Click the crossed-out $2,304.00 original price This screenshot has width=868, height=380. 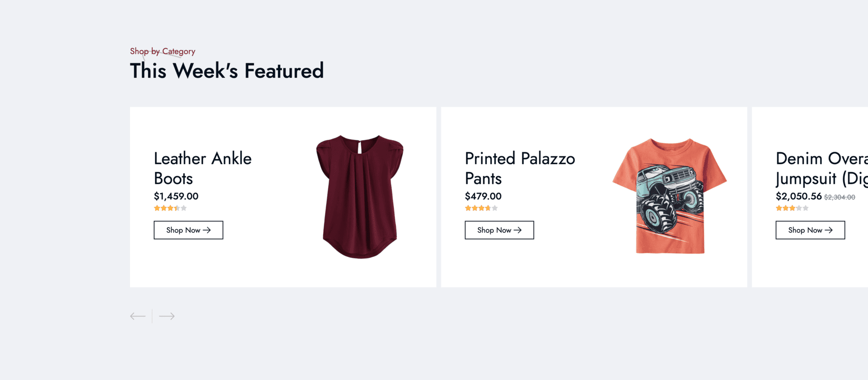[x=840, y=197]
